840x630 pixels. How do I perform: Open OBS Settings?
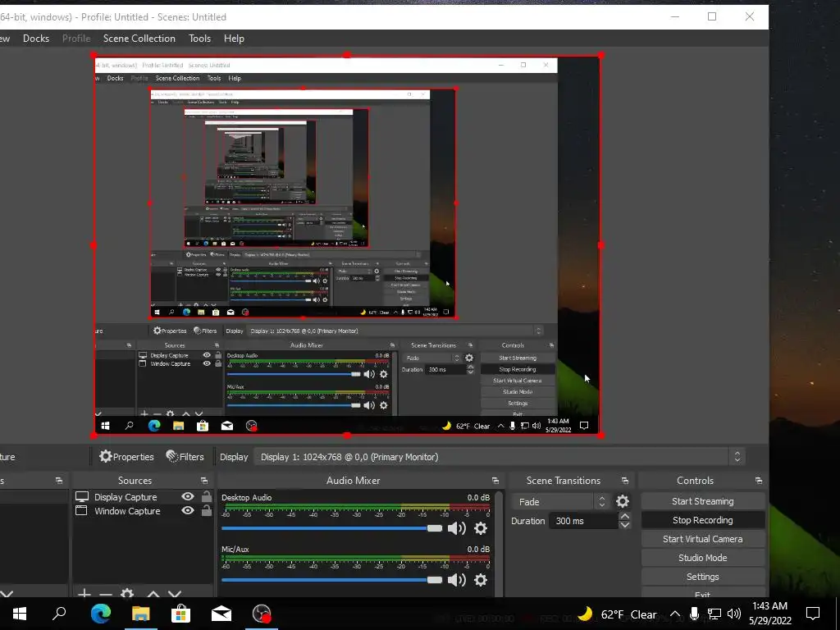tap(702, 577)
